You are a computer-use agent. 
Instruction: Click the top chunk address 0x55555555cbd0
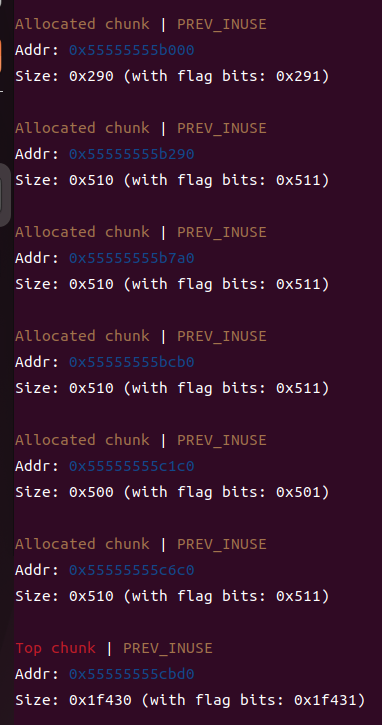pos(132,674)
